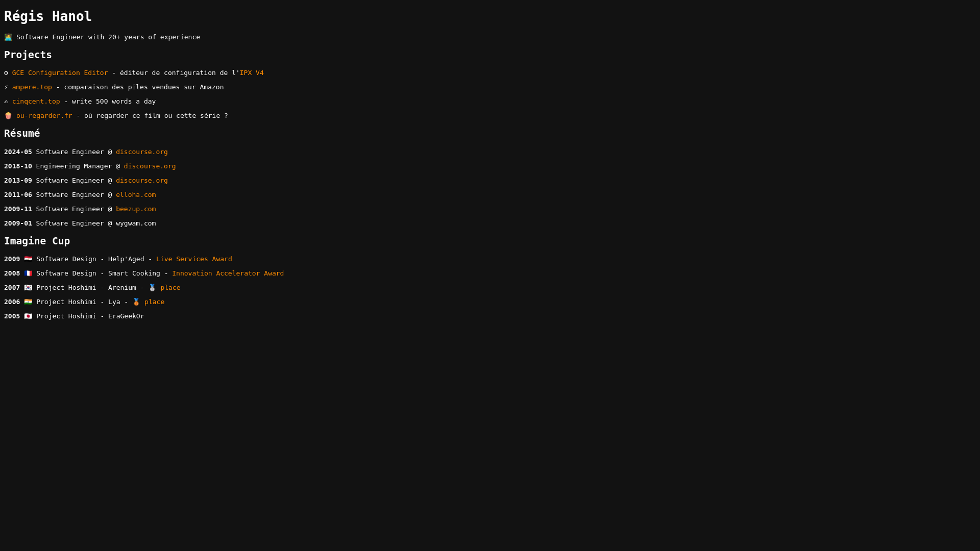Open the GCE Configuration Editor link
Image resolution: width=980 pixels, height=551 pixels.
pos(60,73)
